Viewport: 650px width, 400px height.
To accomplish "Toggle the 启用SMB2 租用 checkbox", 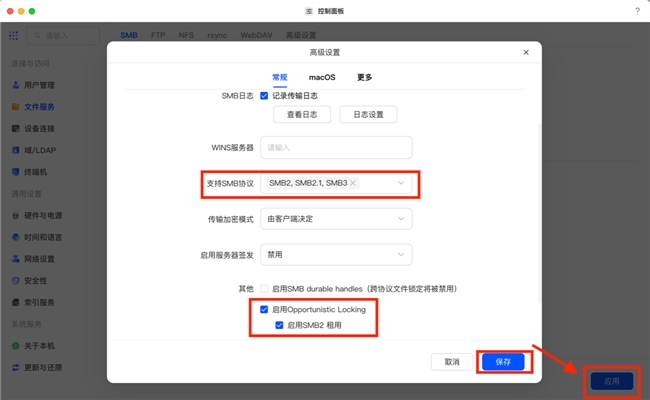I will pyautogui.click(x=279, y=325).
